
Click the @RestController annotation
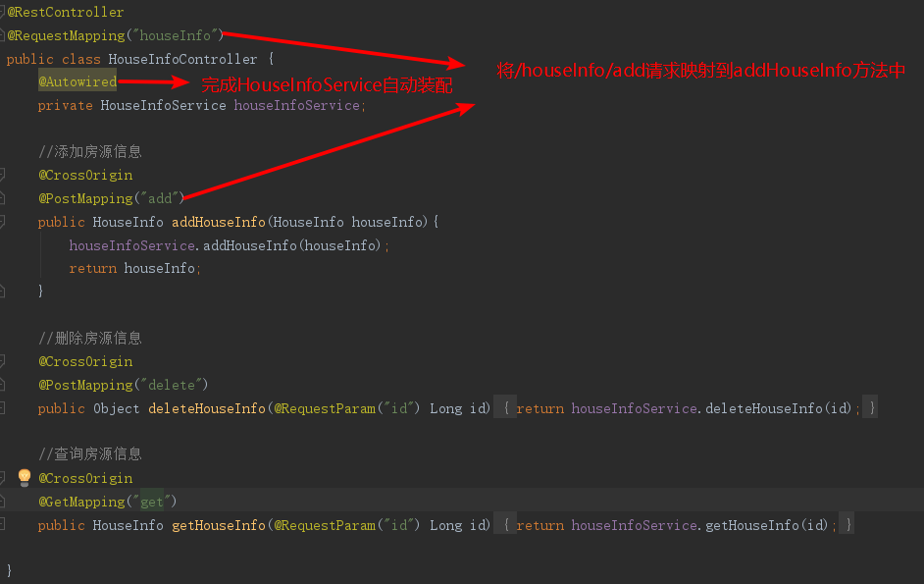pyautogui.click(x=66, y=12)
